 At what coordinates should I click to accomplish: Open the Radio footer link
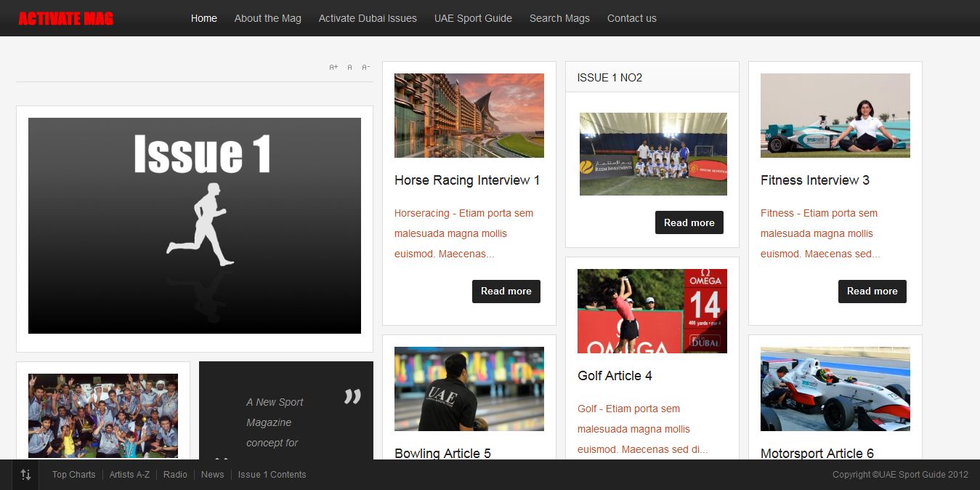(x=175, y=475)
